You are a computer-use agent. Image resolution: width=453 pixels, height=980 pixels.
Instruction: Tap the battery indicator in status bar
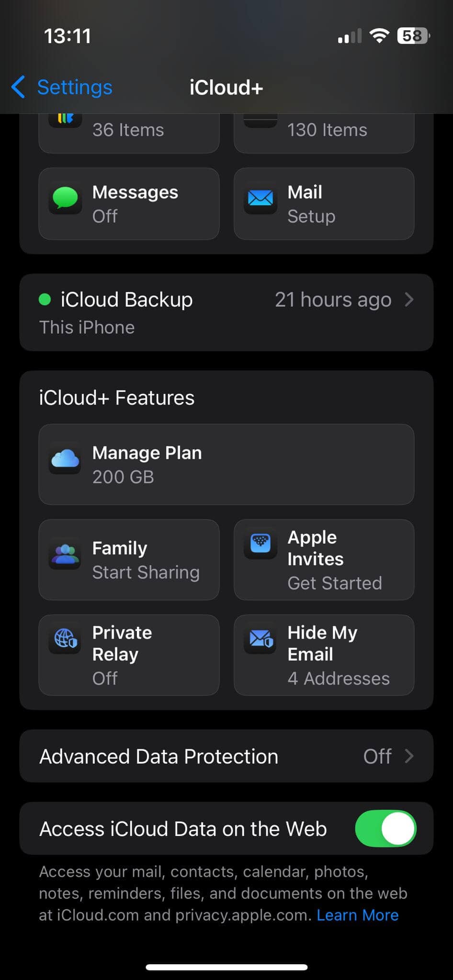pyautogui.click(x=413, y=36)
